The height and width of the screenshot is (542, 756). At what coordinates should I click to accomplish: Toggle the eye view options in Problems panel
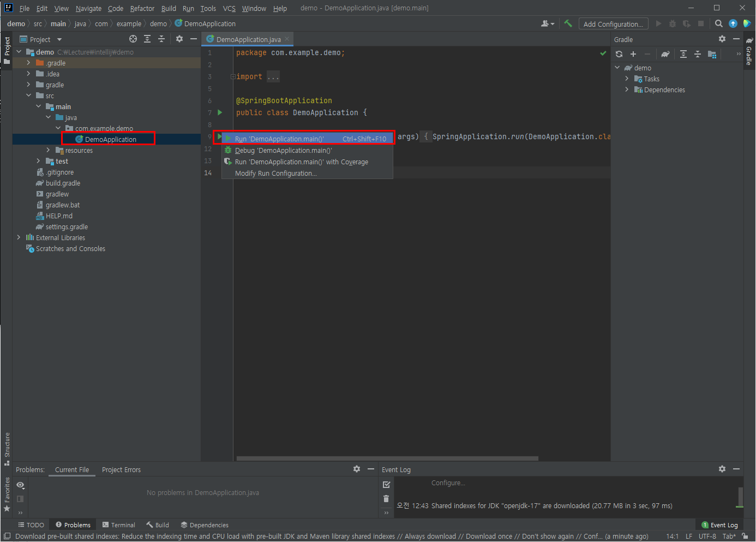click(x=21, y=485)
